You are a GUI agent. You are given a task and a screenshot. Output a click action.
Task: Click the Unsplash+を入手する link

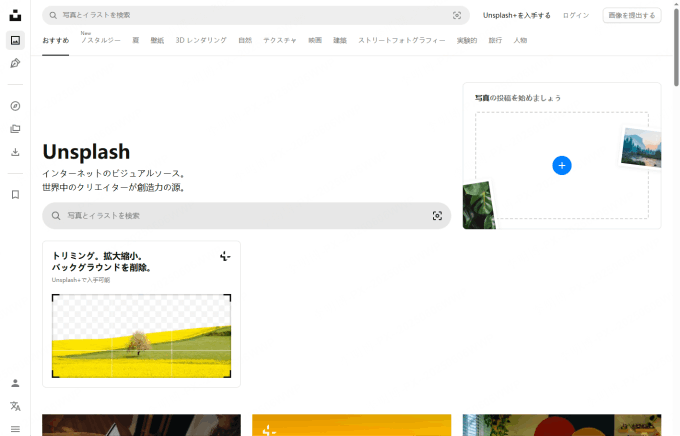tap(517, 15)
